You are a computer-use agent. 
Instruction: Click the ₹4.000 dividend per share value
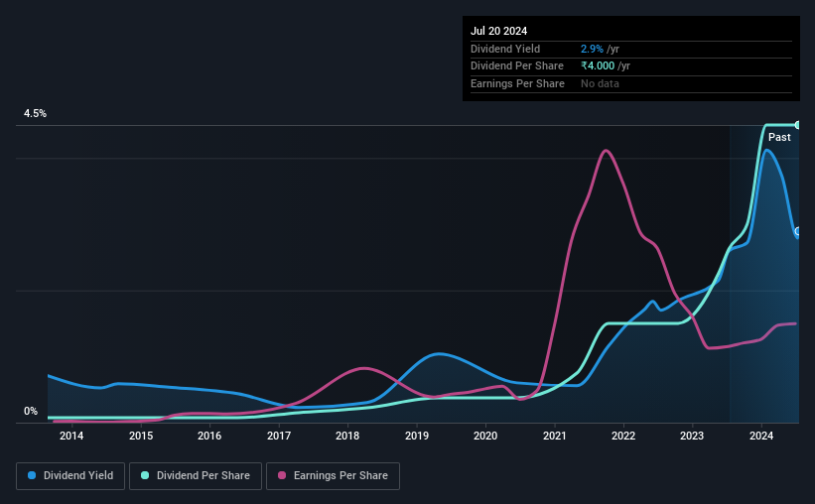[x=598, y=66]
